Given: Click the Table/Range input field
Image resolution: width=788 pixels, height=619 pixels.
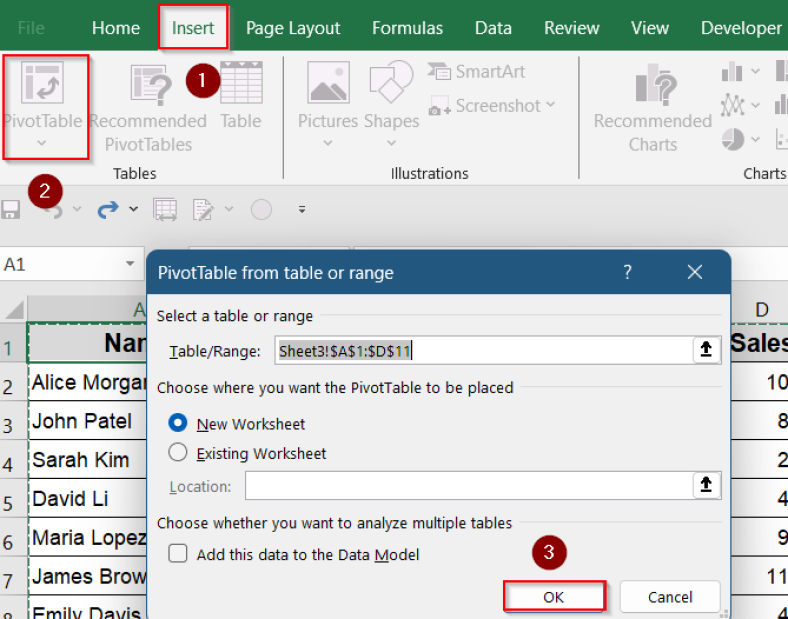Looking at the screenshot, I should point(480,350).
